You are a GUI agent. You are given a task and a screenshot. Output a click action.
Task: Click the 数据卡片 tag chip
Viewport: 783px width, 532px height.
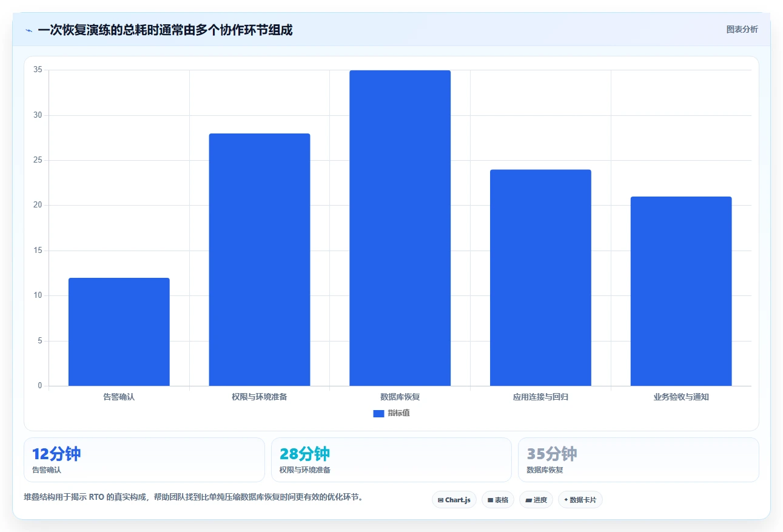580,500
